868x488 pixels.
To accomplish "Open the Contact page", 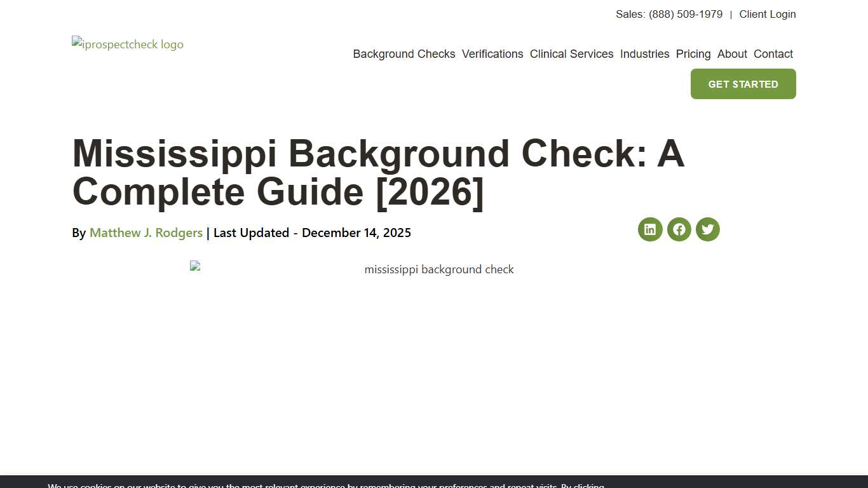I will [x=773, y=54].
